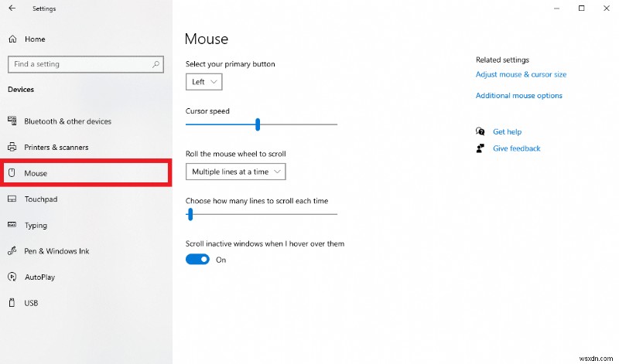619x364 pixels.
Task: Click the Pen & Windows Ink icon
Action: click(12, 251)
